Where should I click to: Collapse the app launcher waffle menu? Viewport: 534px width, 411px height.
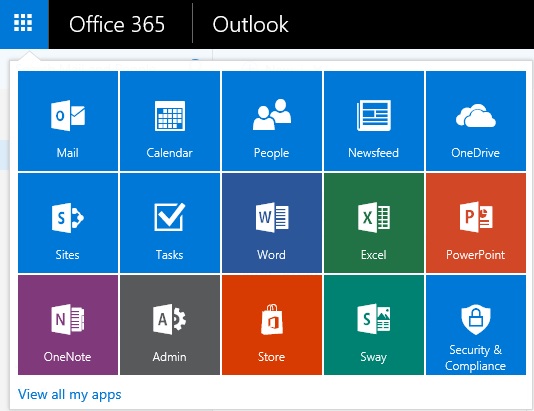tap(24, 24)
